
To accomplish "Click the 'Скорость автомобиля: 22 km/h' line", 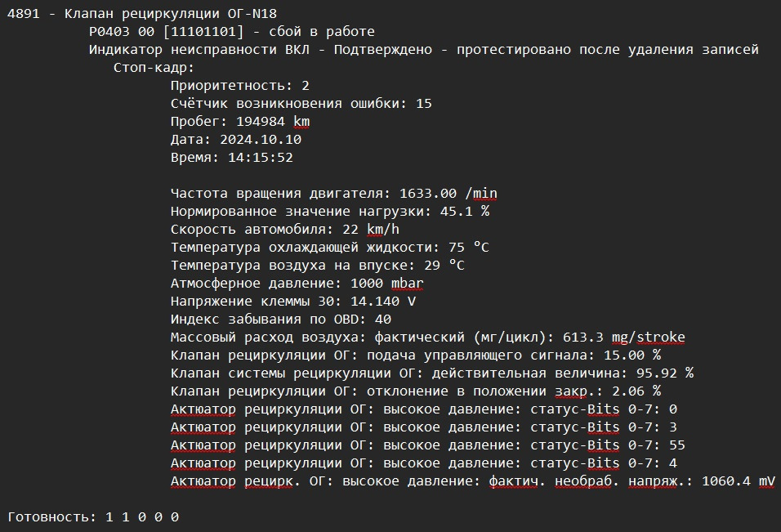I will tap(285, 229).
